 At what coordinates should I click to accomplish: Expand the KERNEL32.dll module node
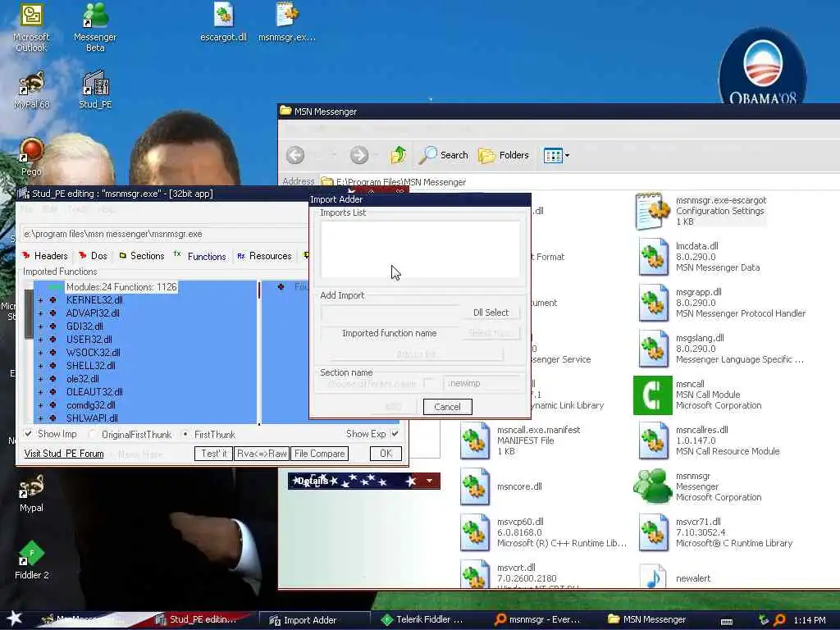click(41, 300)
